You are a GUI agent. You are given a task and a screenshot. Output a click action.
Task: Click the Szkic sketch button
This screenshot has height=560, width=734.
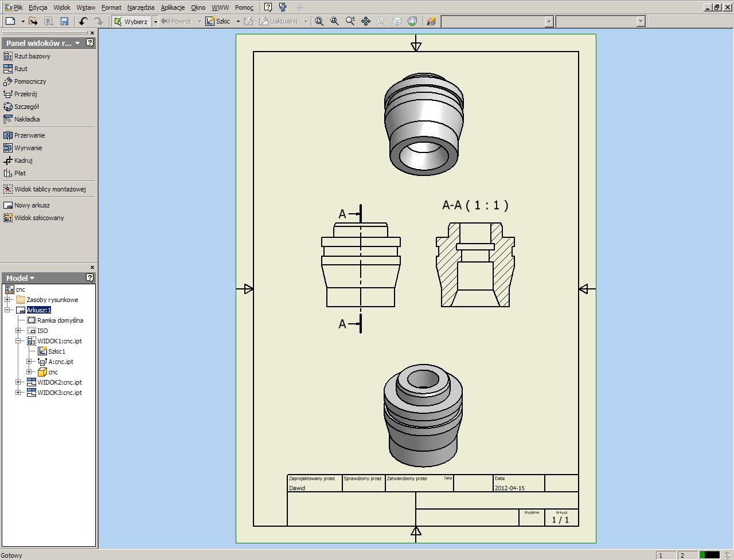[218, 21]
